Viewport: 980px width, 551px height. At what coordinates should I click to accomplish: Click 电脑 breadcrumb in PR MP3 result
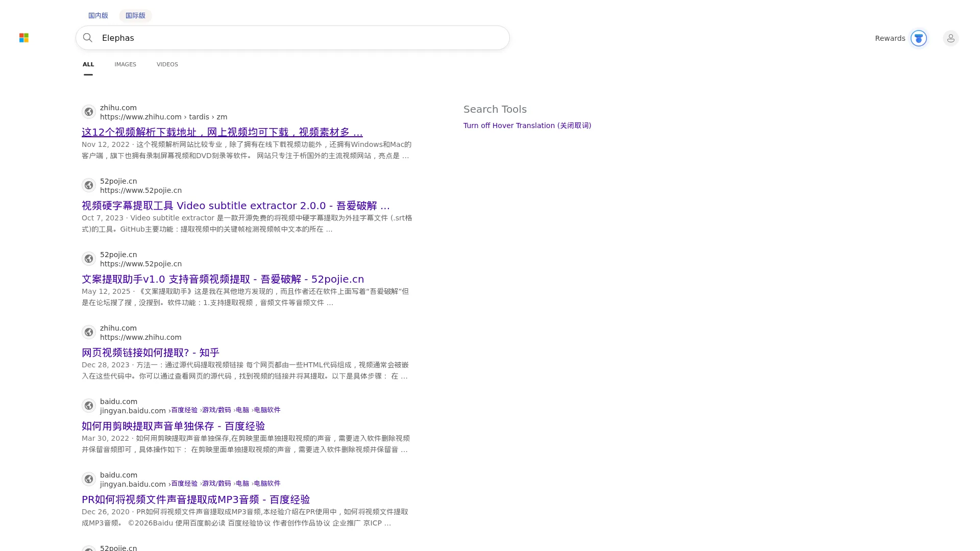(x=242, y=484)
